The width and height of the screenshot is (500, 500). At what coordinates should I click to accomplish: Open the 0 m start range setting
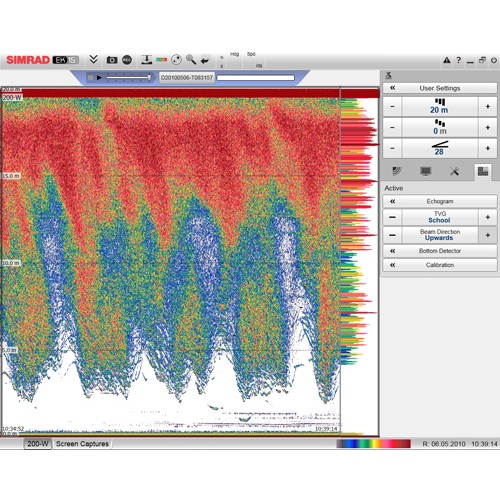pos(440,127)
